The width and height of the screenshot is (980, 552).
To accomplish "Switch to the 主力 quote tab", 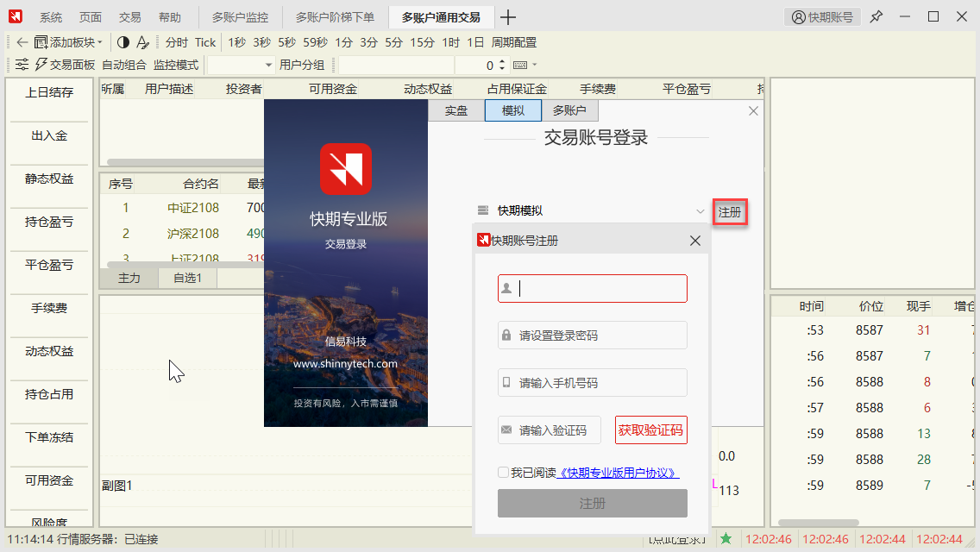I will [x=129, y=279].
